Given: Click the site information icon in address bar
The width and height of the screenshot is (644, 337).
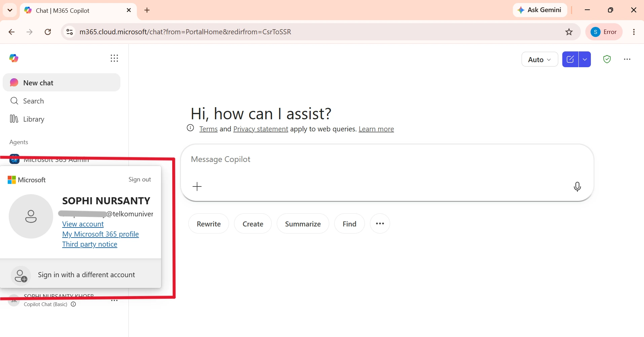Looking at the screenshot, I should 70,32.
